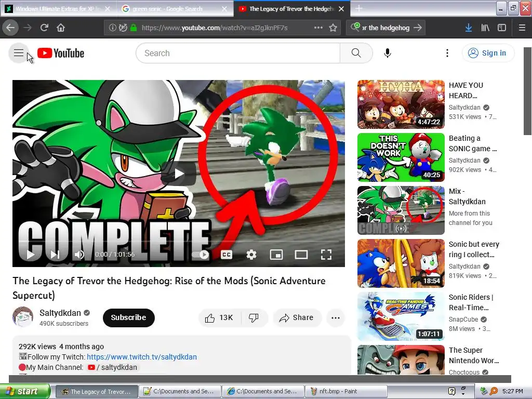Open The Super Nintendo World video title

474,355
